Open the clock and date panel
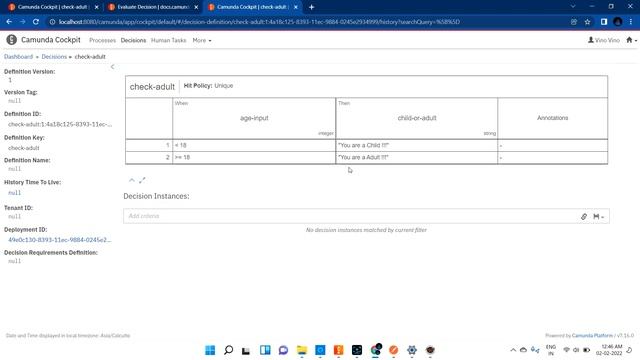This screenshot has height=360, width=640. [x=609, y=350]
